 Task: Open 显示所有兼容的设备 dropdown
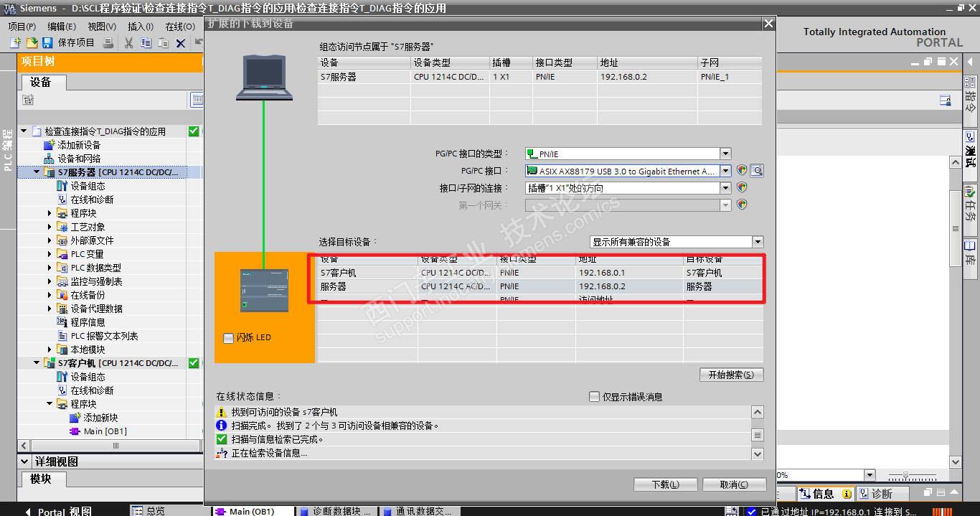[x=758, y=242]
